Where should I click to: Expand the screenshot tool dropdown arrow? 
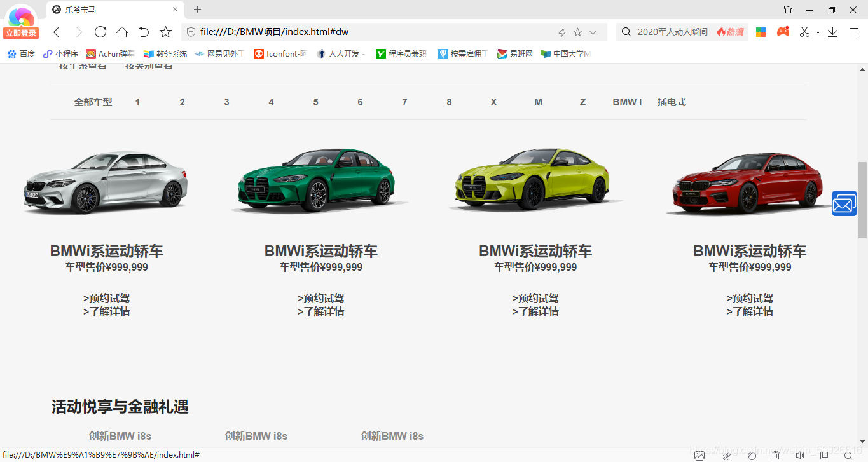pyautogui.click(x=818, y=32)
